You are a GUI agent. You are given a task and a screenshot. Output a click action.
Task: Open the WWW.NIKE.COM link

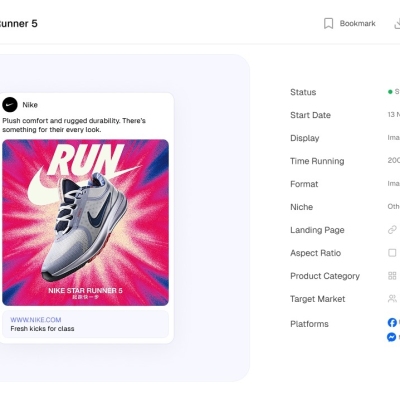point(36,320)
